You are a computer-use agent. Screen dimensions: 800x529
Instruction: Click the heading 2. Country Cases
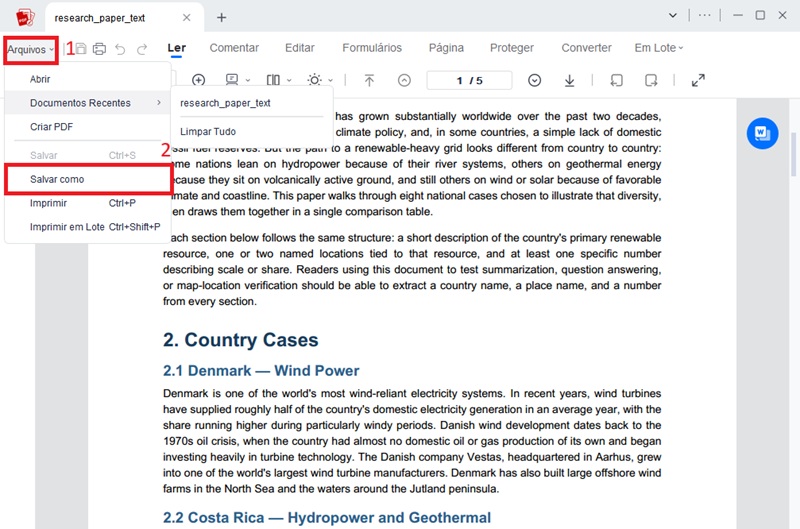point(240,340)
